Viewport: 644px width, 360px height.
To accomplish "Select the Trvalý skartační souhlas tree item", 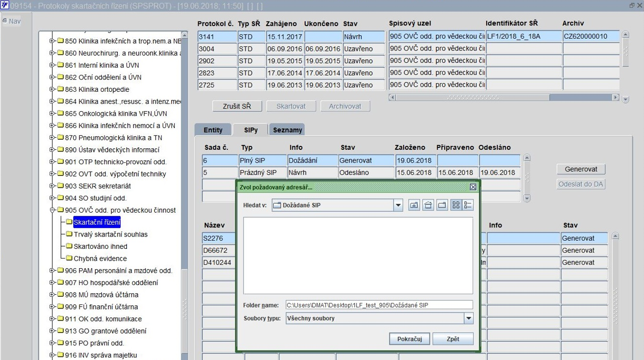I will (x=111, y=235).
